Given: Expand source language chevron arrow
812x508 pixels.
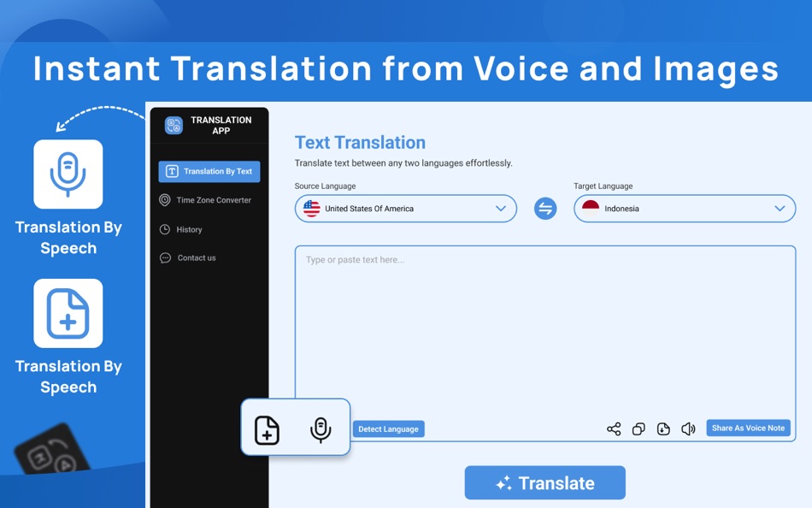Looking at the screenshot, I should 501,209.
